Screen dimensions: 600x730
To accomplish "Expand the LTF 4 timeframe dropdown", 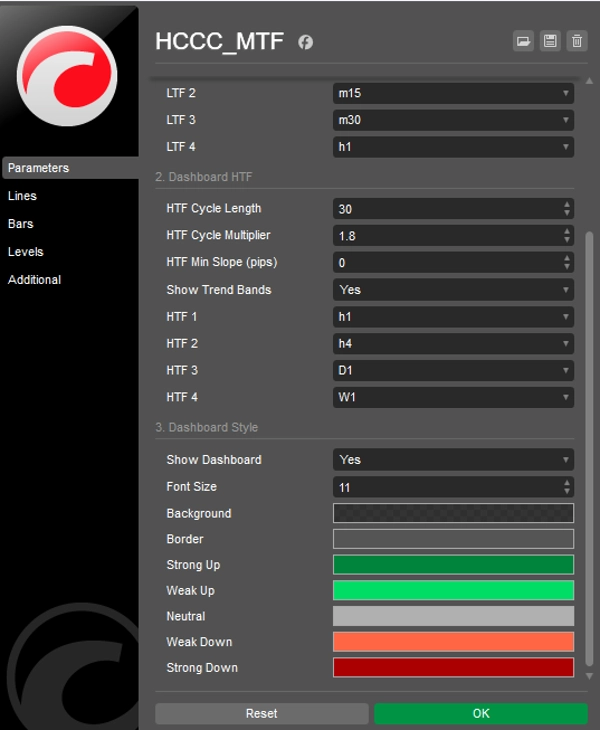I will click(x=453, y=147).
